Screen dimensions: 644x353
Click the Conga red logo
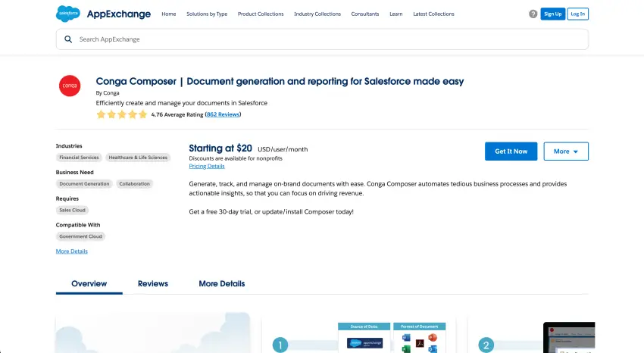(x=70, y=86)
